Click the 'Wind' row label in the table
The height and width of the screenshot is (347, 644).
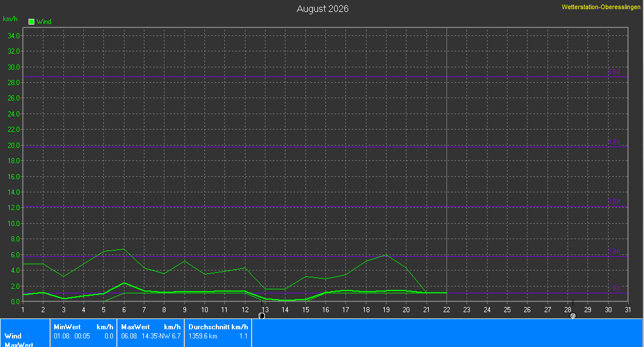(x=13, y=336)
